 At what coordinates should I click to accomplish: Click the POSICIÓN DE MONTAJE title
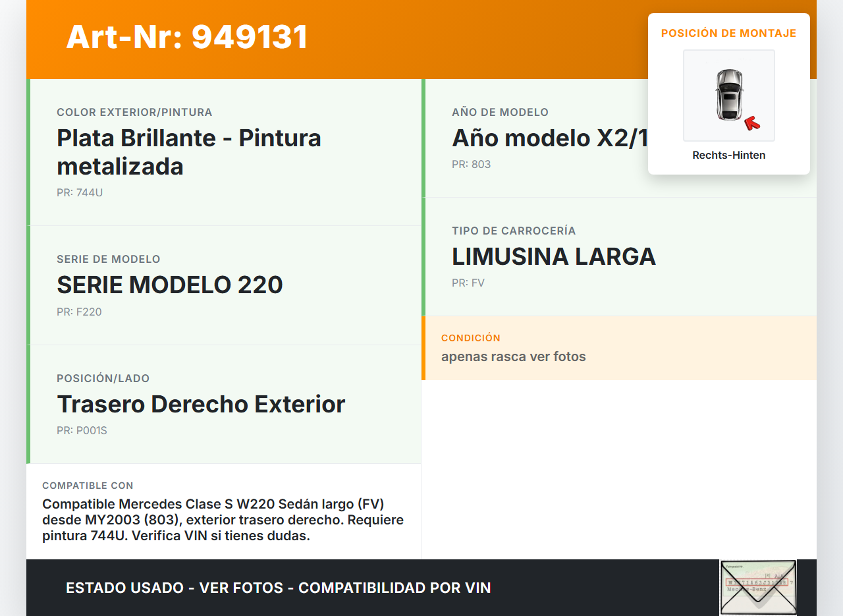(728, 34)
